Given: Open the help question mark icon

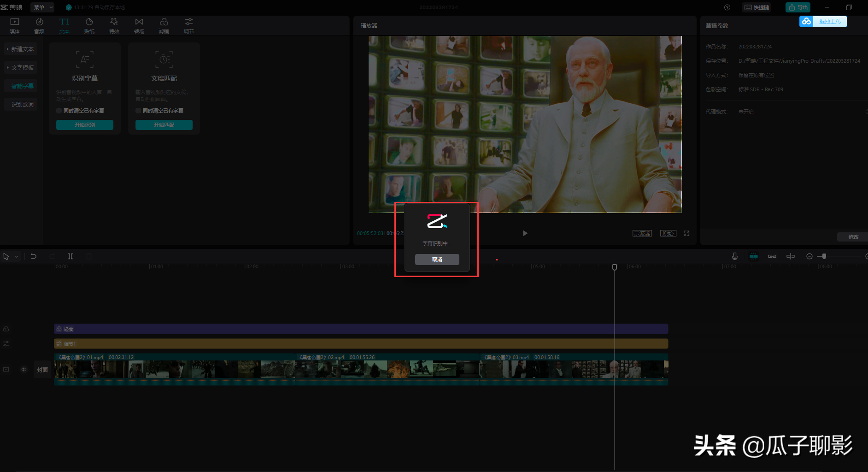Looking at the screenshot, I should point(727,7).
